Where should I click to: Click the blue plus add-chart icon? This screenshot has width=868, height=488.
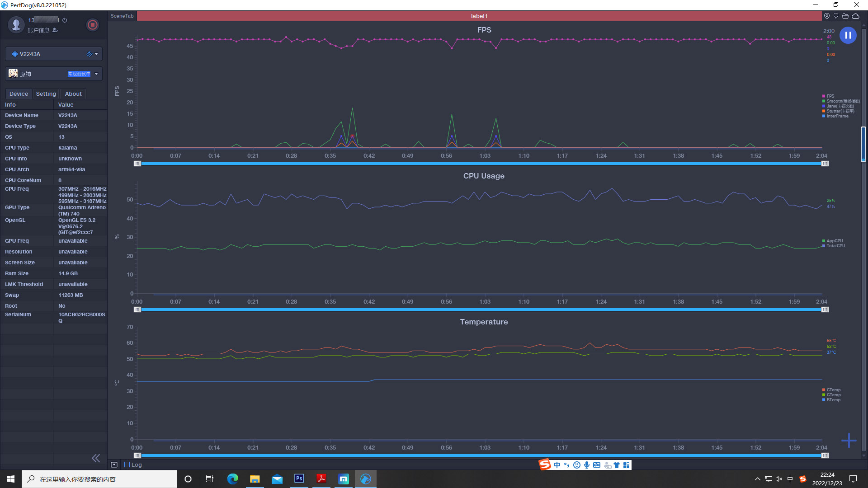[849, 441]
